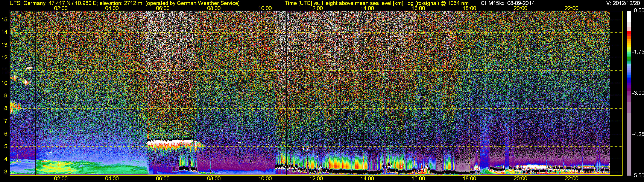Click the '22:00' label on the bottom time axis

[571, 179]
